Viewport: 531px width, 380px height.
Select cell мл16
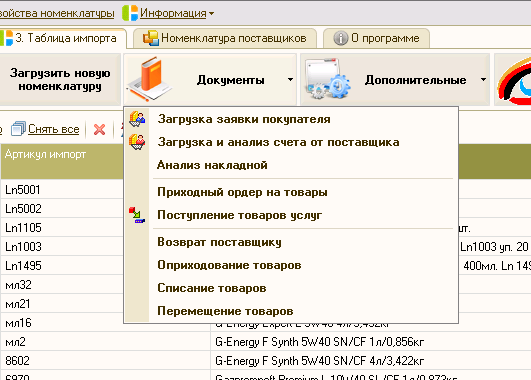pos(62,323)
